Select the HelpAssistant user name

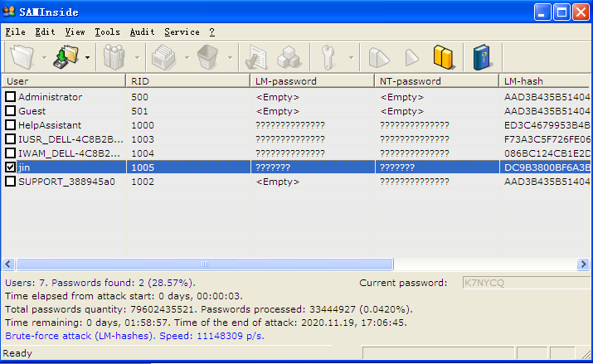click(x=50, y=125)
